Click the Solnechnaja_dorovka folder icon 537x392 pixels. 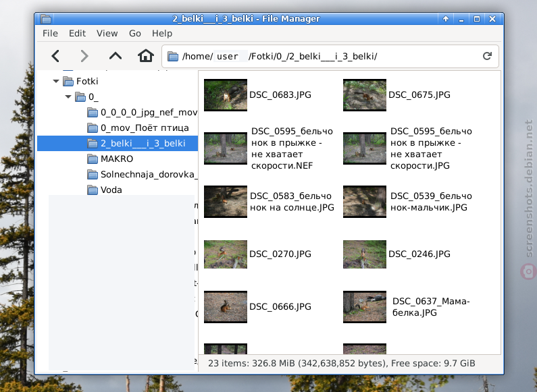click(93, 175)
